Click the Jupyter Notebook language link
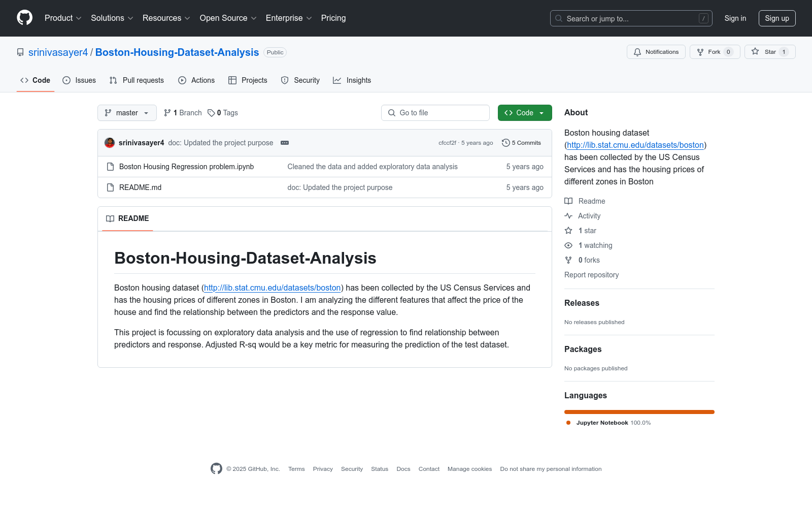 [x=608, y=423]
